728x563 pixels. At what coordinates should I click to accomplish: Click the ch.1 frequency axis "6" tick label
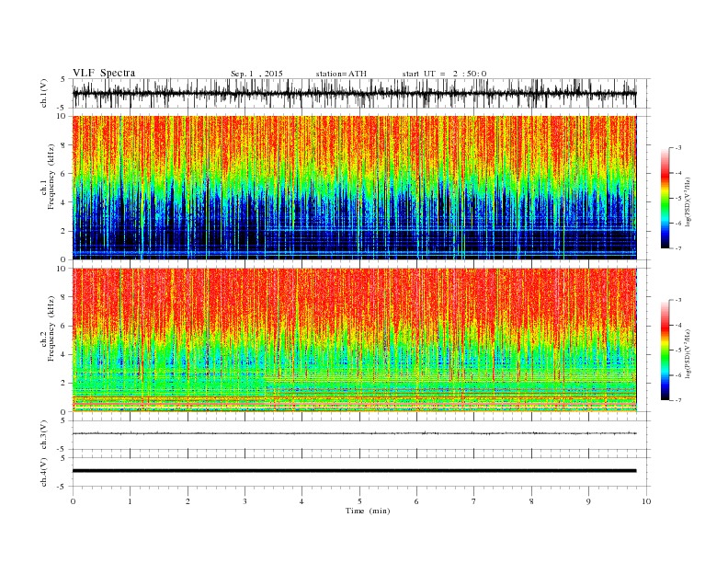[63, 173]
